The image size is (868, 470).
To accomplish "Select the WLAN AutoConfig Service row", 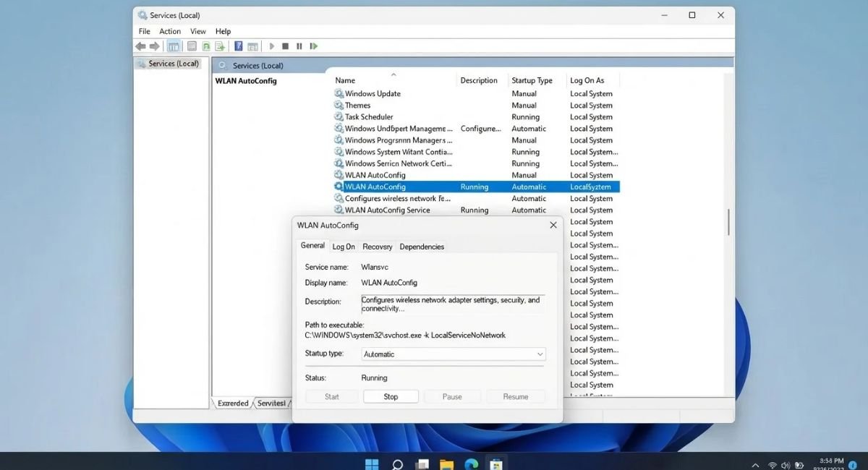I will (476, 210).
